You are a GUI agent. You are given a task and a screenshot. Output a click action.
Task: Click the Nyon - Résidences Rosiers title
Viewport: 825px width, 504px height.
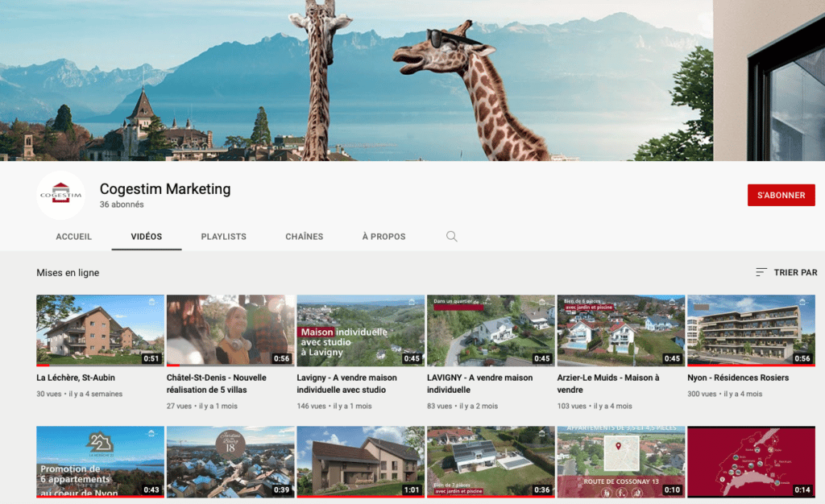[x=738, y=378]
